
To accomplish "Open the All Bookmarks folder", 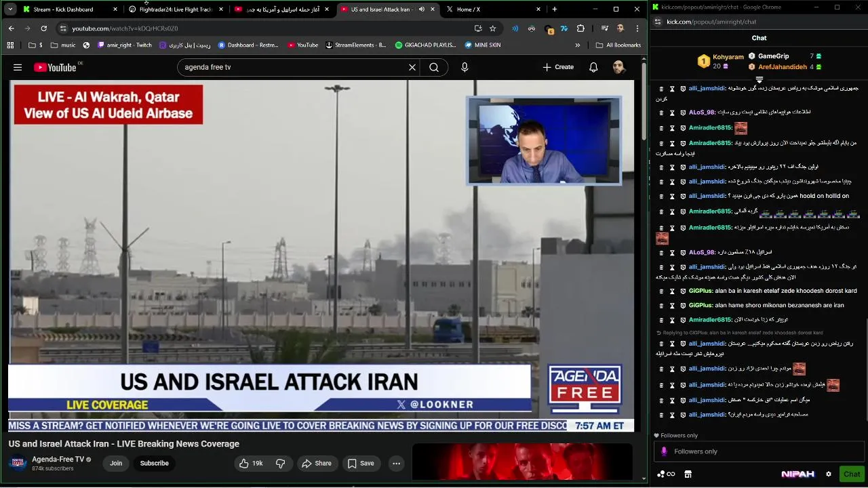I will [618, 45].
